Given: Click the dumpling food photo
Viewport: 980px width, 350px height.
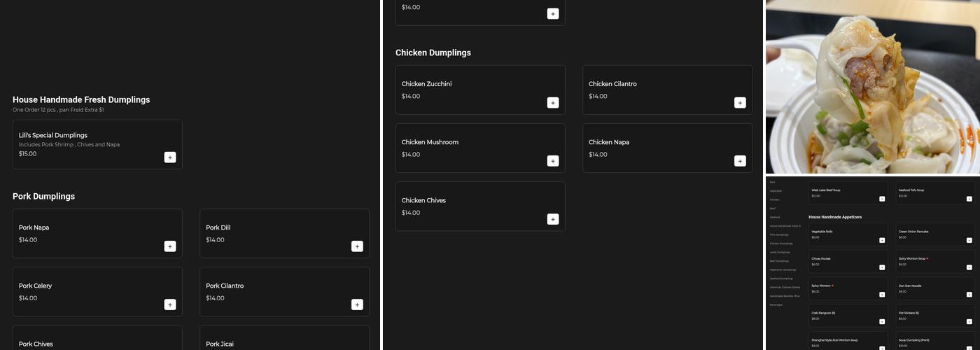Looking at the screenshot, I should [873, 87].
